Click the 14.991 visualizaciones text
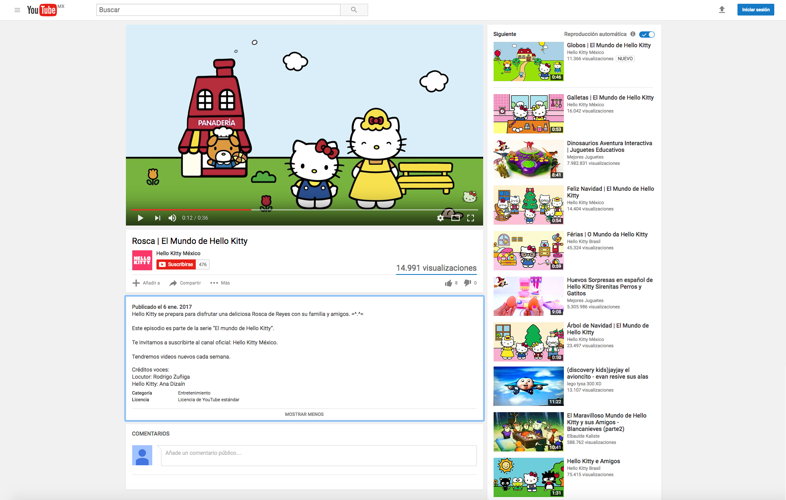786x500 pixels. pyautogui.click(x=436, y=268)
